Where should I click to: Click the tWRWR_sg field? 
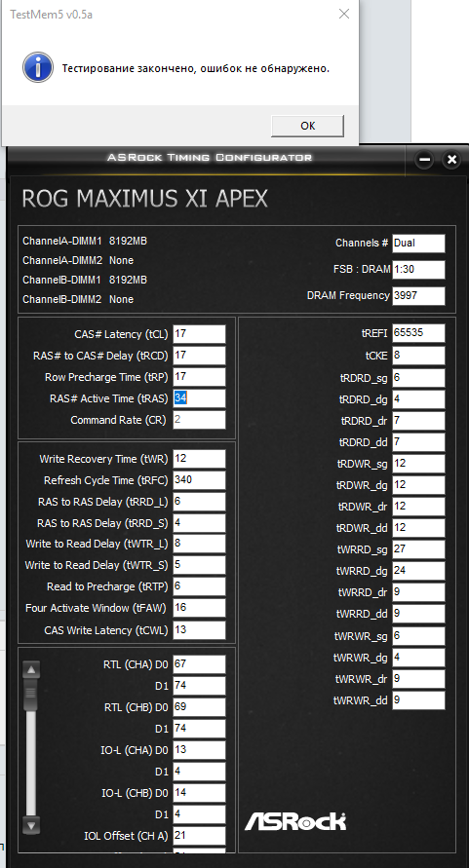tap(418, 636)
